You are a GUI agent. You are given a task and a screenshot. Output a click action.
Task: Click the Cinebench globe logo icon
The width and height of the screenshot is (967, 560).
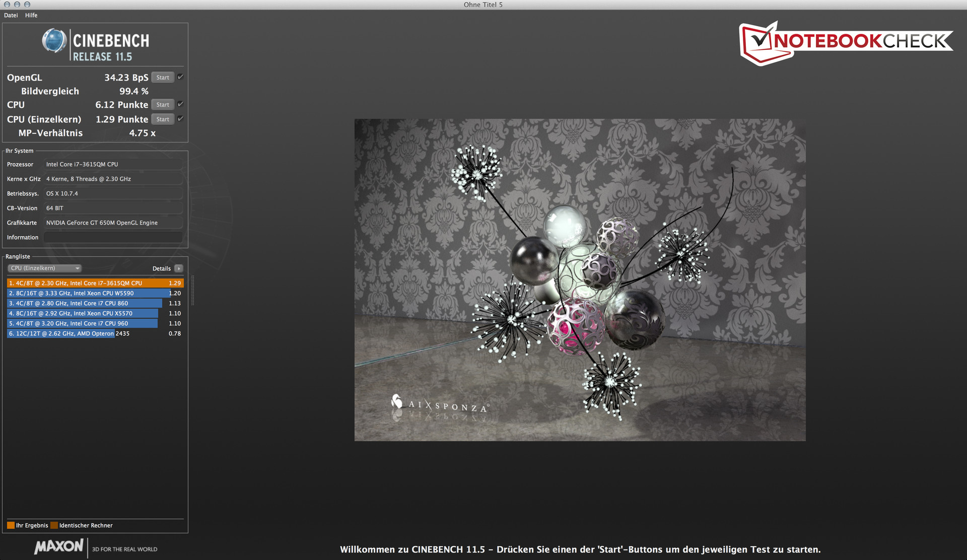[54, 41]
